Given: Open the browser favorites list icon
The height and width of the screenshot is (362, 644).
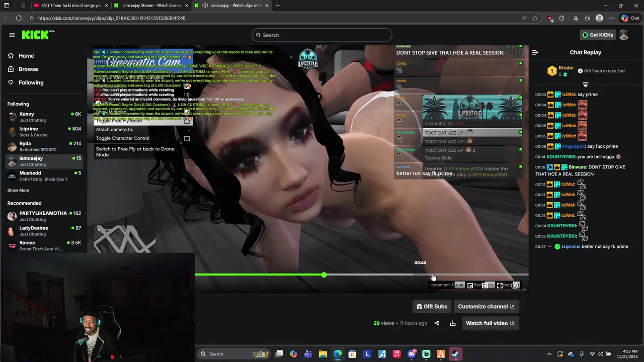Looking at the screenshot, I should pyautogui.click(x=587, y=18).
